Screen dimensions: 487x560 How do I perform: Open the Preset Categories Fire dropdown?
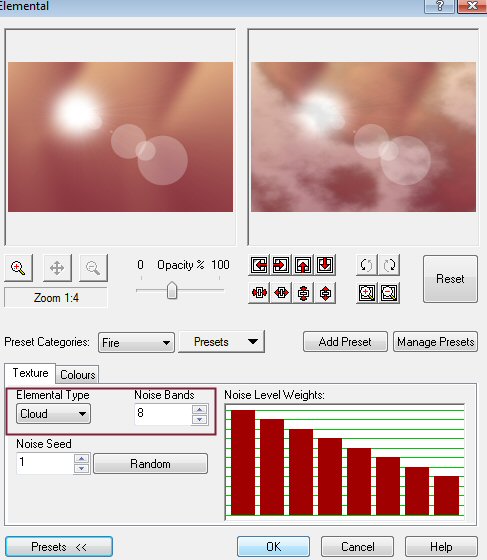coord(136,342)
